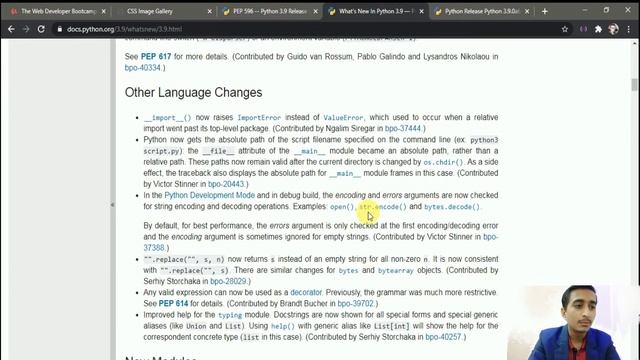
Task: Open the decorator glossary link
Action: click(306, 293)
